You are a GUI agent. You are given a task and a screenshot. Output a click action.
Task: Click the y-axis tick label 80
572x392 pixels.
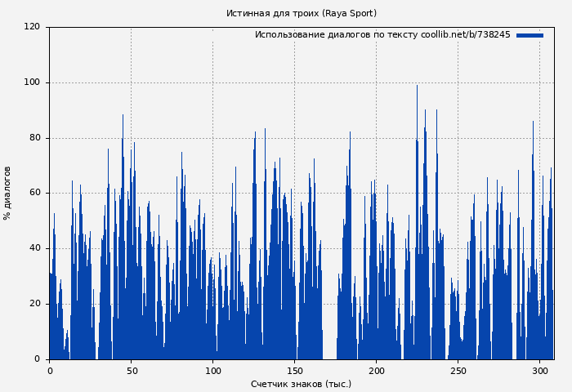[34, 138]
